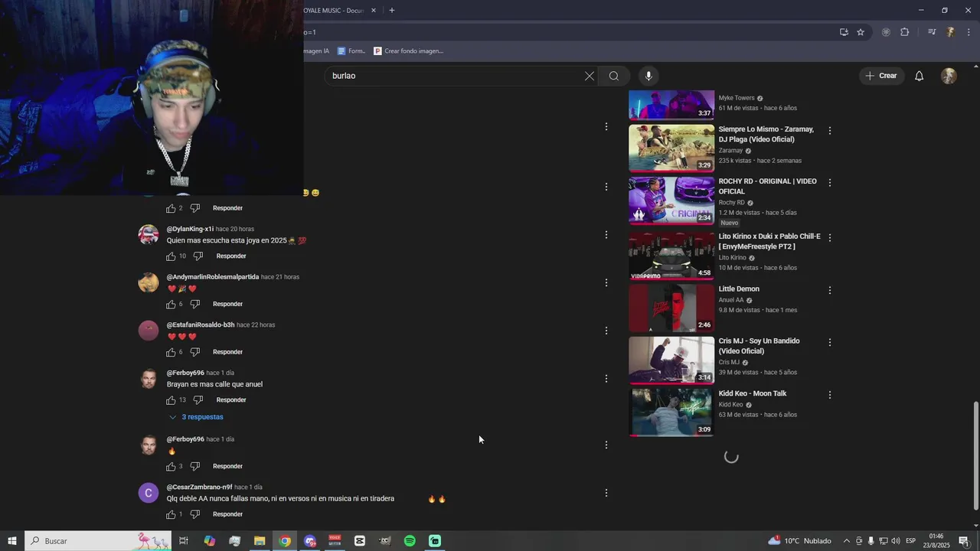This screenshot has height=551, width=980.
Task: Open 'Crear fondo imagen...' bookmark
Action: 408,51
